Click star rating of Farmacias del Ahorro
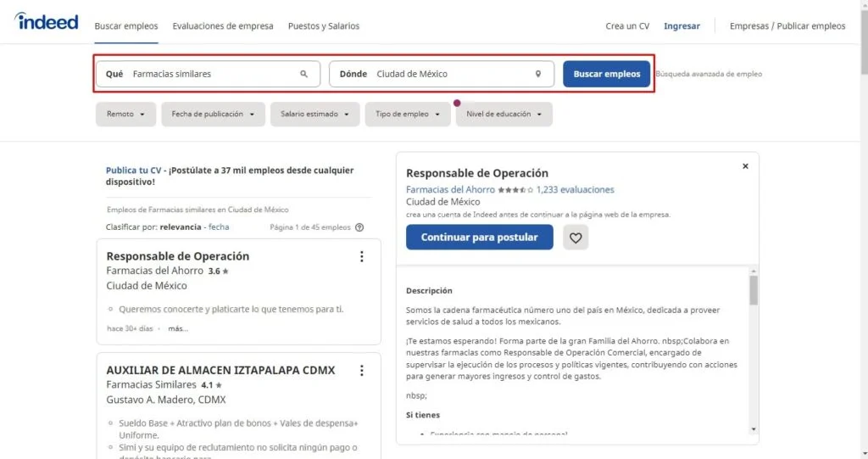Screen dimensions: 868x459 (x=515, y=189)
